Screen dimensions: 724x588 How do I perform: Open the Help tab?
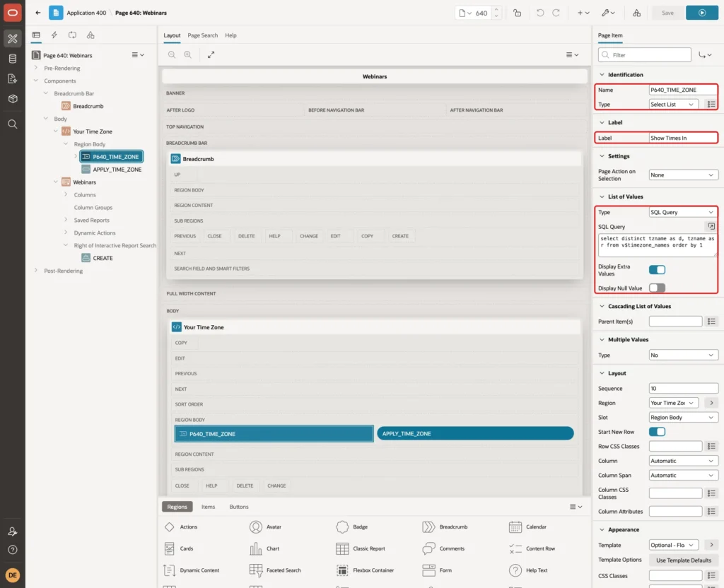click(231, 35)
